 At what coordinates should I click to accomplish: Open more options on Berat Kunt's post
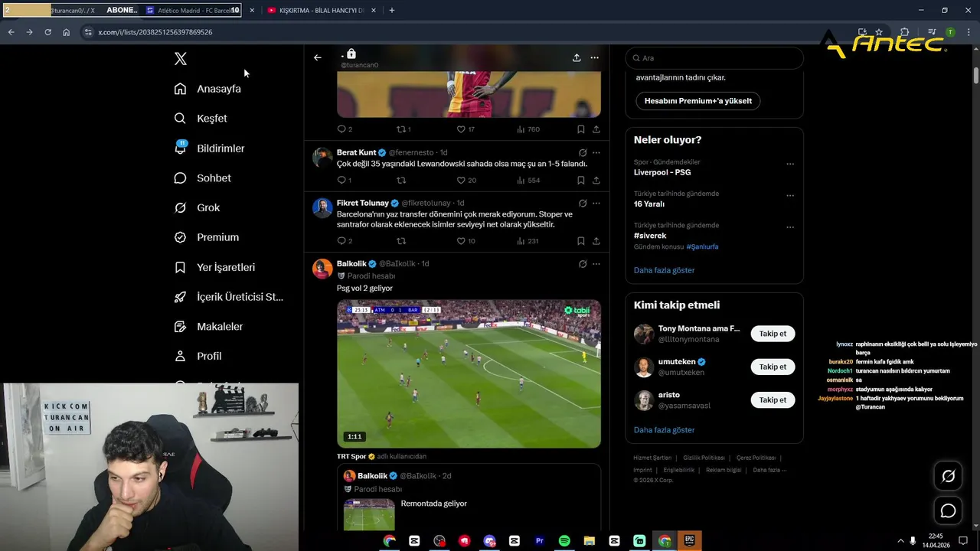pyautogui.click(x=596, y=152)
